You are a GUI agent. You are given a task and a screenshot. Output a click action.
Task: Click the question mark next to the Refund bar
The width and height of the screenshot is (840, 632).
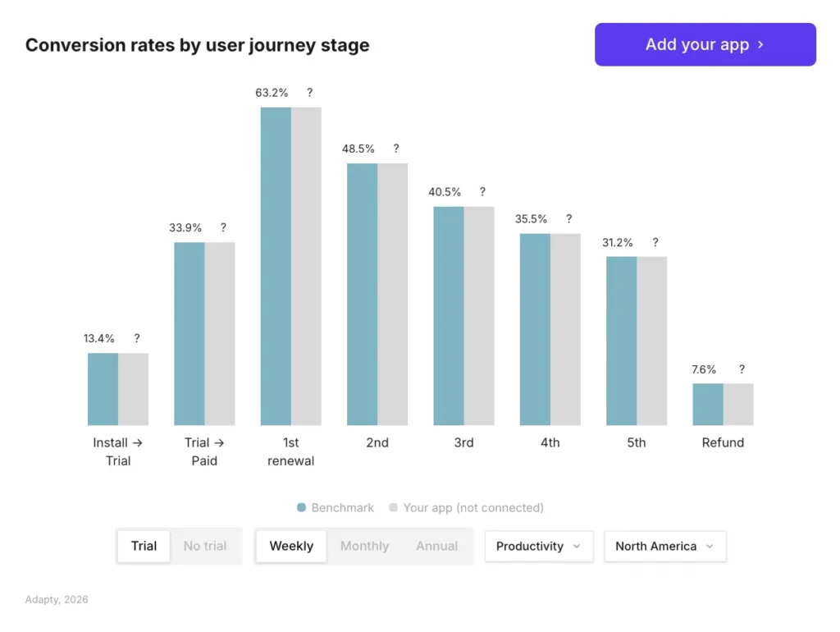coord(742,369)
